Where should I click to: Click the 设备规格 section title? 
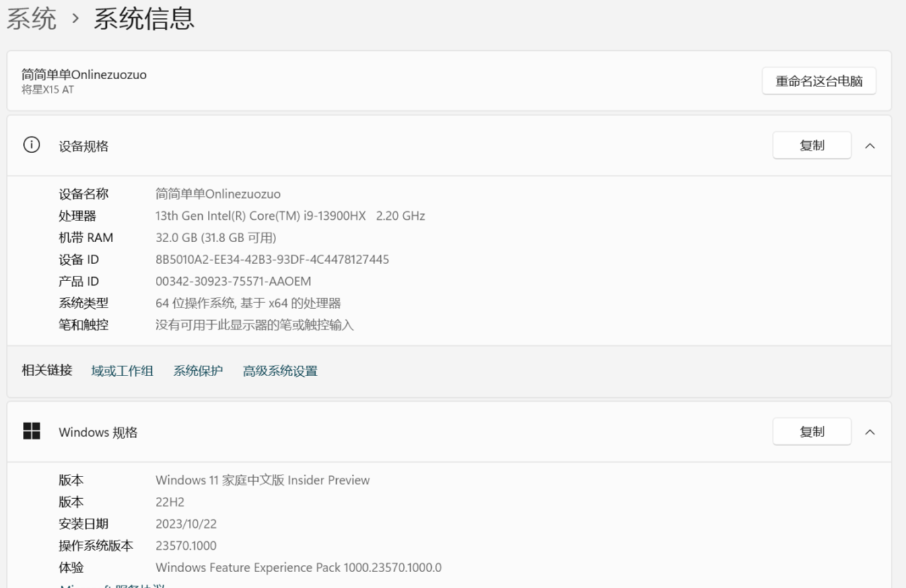pos(84,147)
